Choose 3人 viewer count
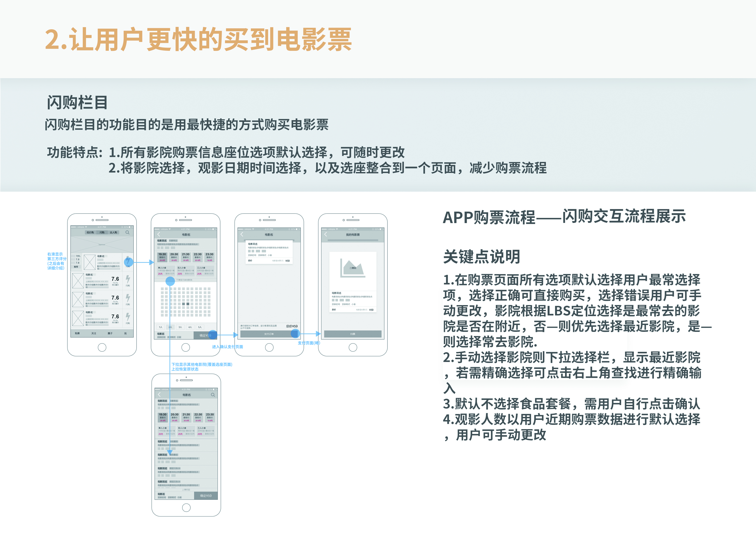The image size is (756, 534). pyautogui.click(x=180, y=327)
